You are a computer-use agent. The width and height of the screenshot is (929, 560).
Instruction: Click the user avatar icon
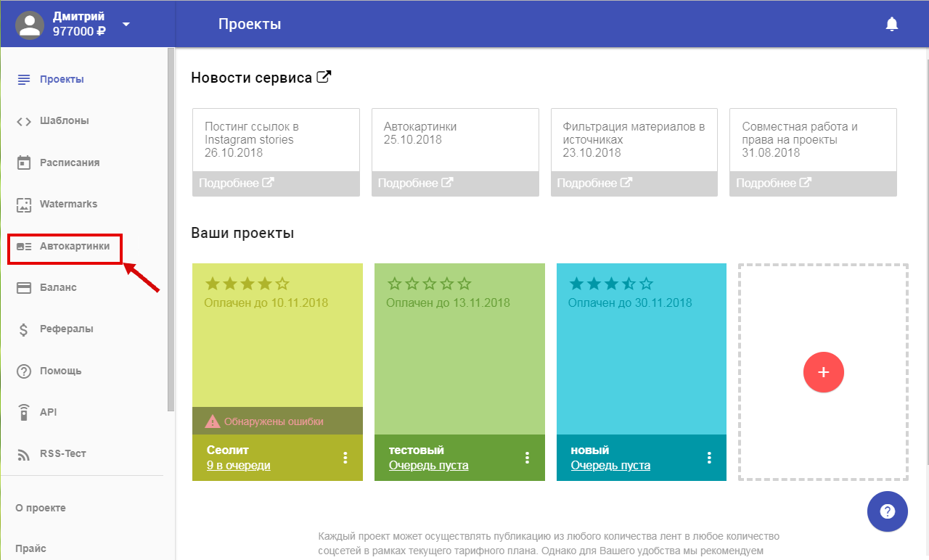pos(30,25)
